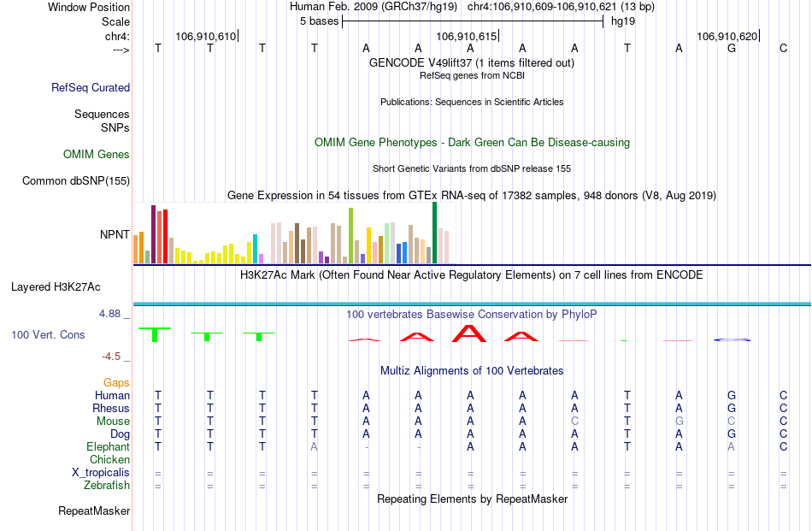Open the OMIM Genes track label
This screenshot has width=812, height=531.
[97, 155]
